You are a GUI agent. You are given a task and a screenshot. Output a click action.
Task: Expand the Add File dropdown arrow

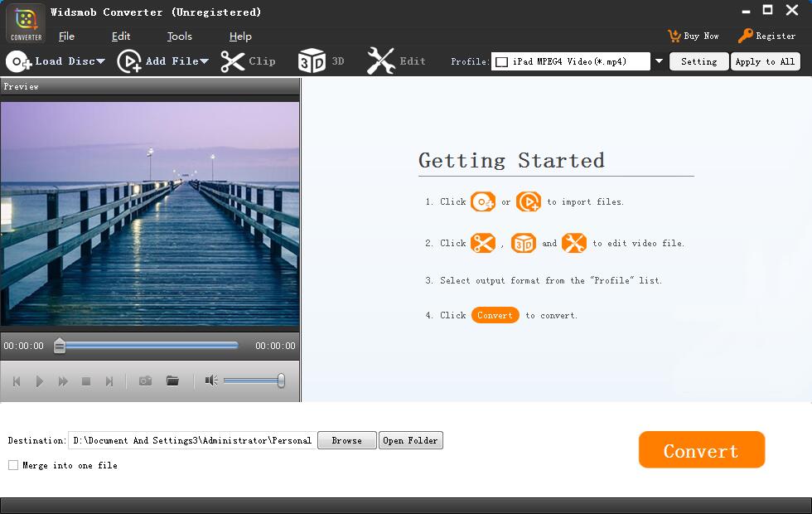(x=204, y=61)
